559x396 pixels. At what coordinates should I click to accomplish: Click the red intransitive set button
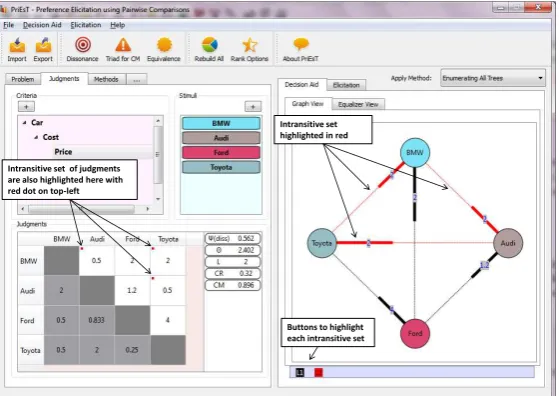coord(318,372)
